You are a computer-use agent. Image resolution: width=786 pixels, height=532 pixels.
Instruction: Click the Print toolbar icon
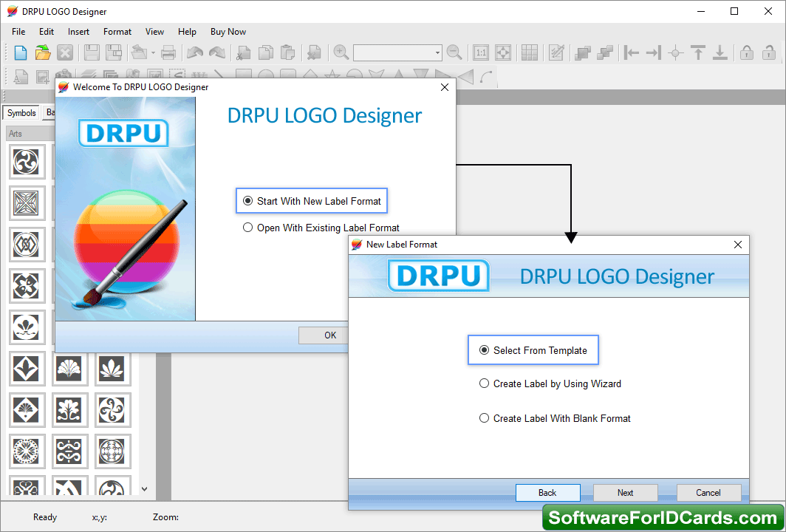(168, 52)
